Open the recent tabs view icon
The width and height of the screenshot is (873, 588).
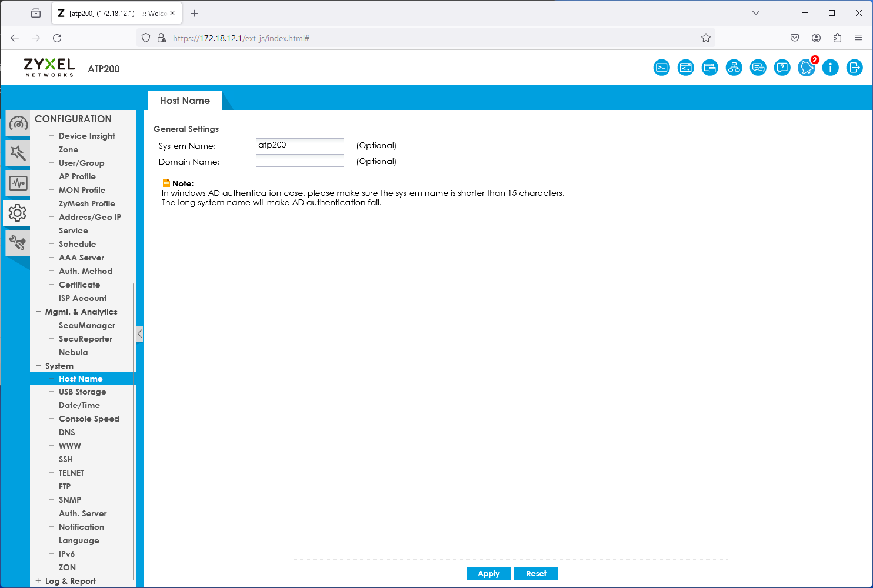pos(36,13)
